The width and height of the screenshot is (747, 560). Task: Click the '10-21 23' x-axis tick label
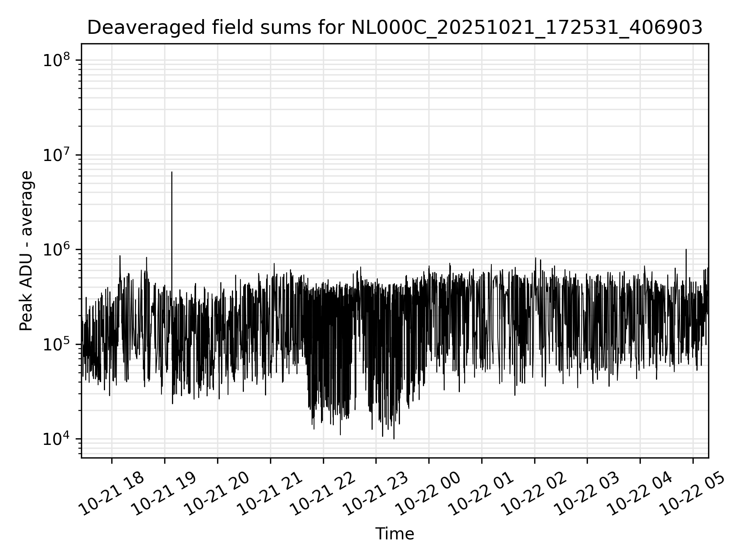point(375,494)
